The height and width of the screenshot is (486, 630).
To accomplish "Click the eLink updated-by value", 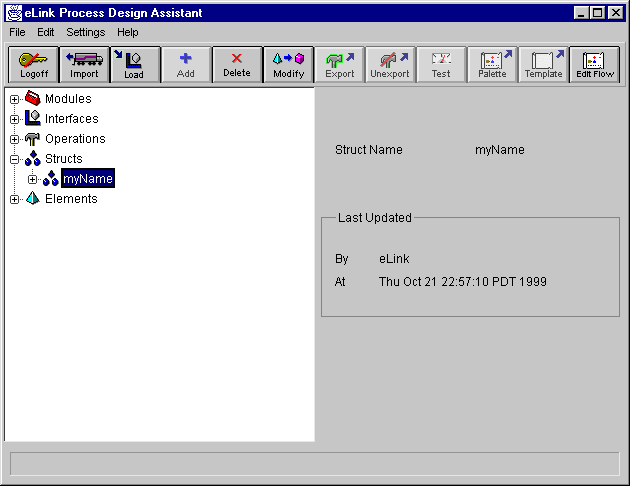I will pos(394,259).
